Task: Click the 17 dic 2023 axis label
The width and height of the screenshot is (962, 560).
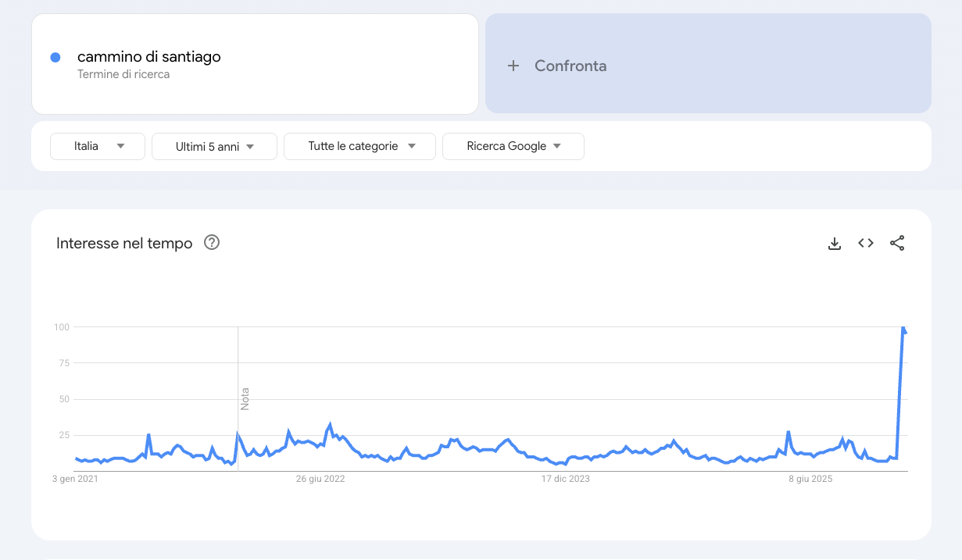Action: (x=566, y=479)
